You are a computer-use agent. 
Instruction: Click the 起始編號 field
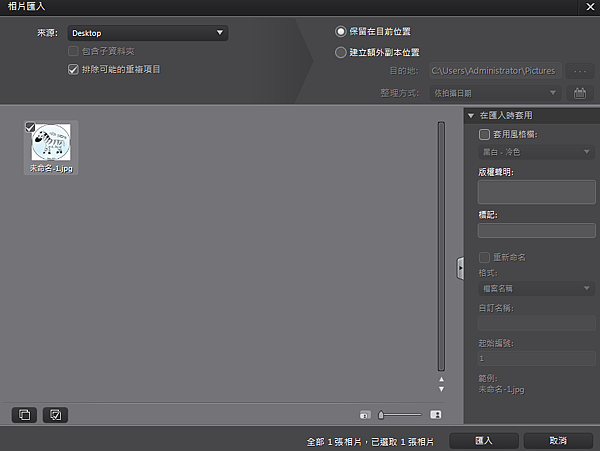[536, 358]
